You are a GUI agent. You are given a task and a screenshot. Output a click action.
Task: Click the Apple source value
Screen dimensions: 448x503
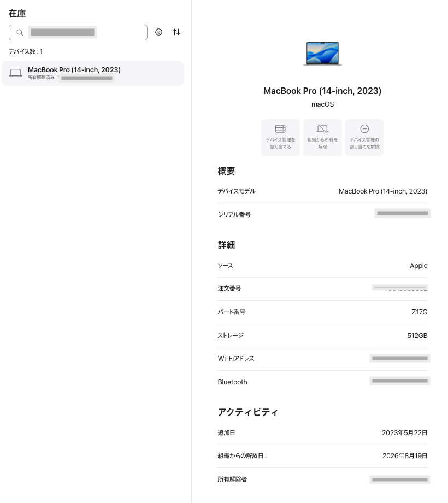[x=418, y=266]
